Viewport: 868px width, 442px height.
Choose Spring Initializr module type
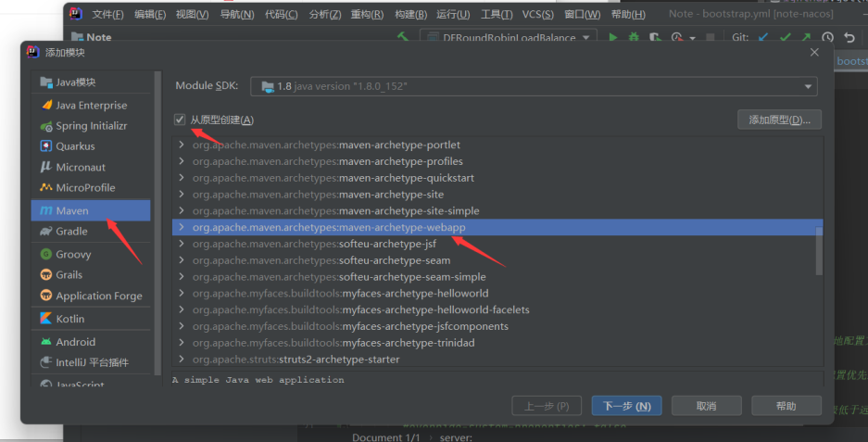(x=91, y=126)
